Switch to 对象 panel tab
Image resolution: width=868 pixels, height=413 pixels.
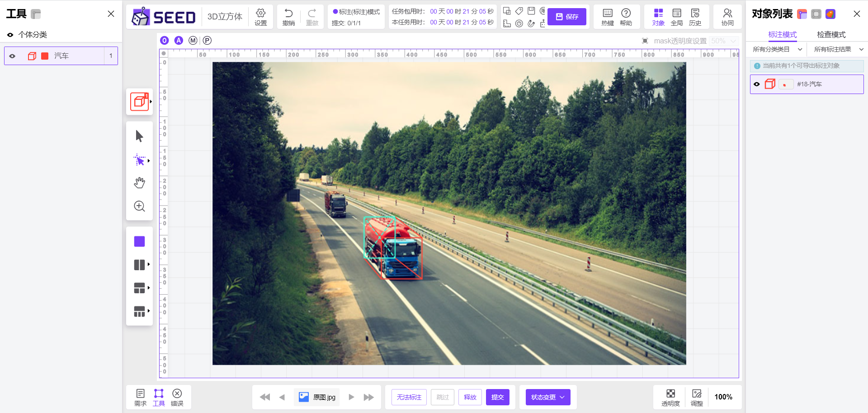[x=658, y=17]
